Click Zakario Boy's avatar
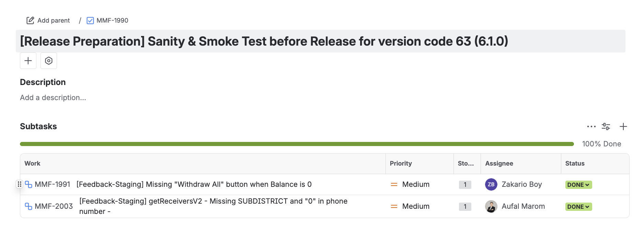The image size is (644, 229). [x=491, y=184]
